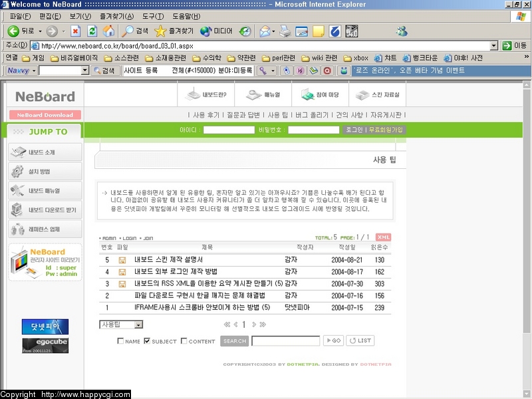This screenshot has height=399, width=532.
Task: Click the Mail envelope icon
Action: 265,31
